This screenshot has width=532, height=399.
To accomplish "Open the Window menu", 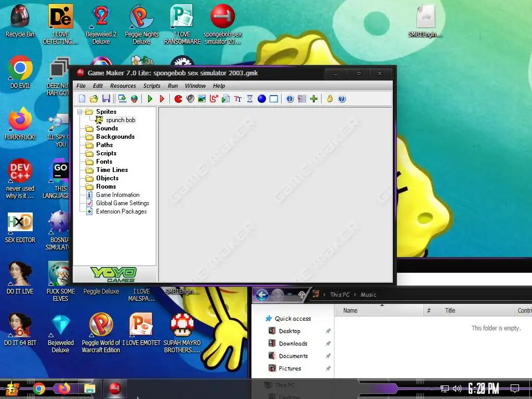I will click(x=195, y=86).
